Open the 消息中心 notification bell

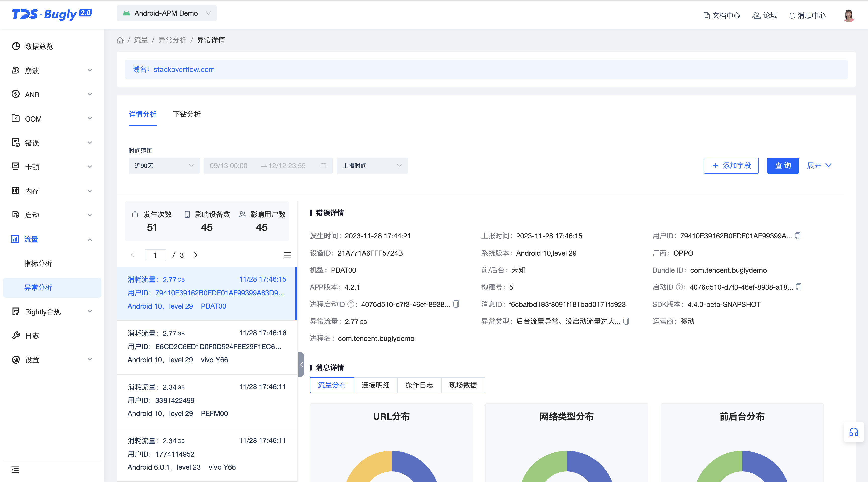pyautogui.click(x=807, y=16)
